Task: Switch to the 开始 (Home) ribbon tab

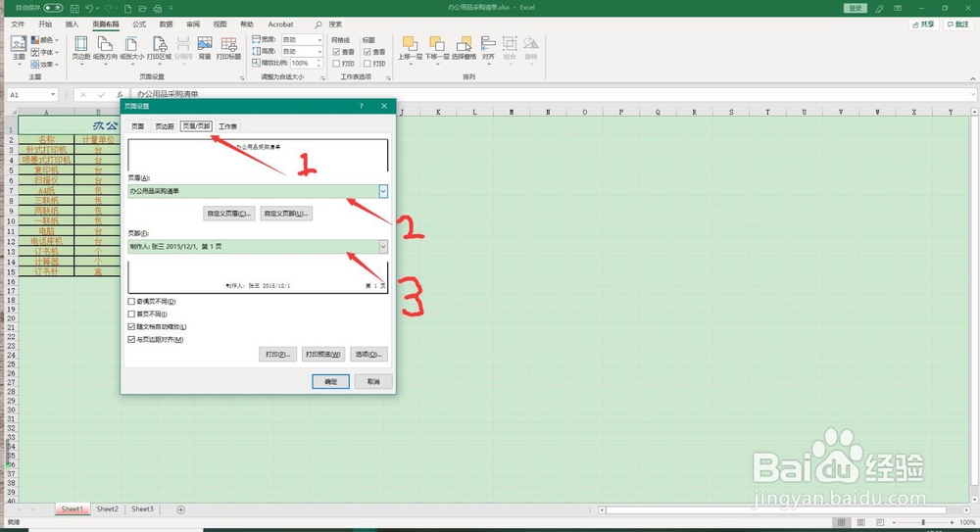Action: coord(45,24)
